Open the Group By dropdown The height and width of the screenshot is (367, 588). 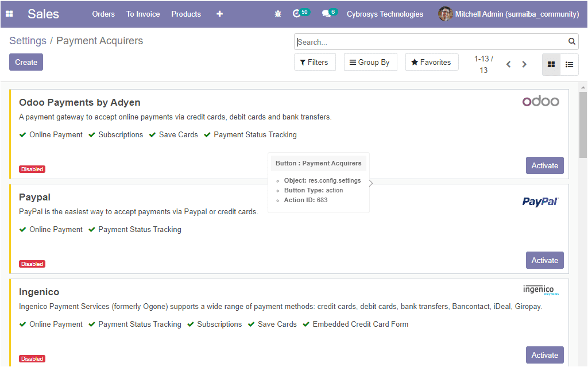(370, 62)
